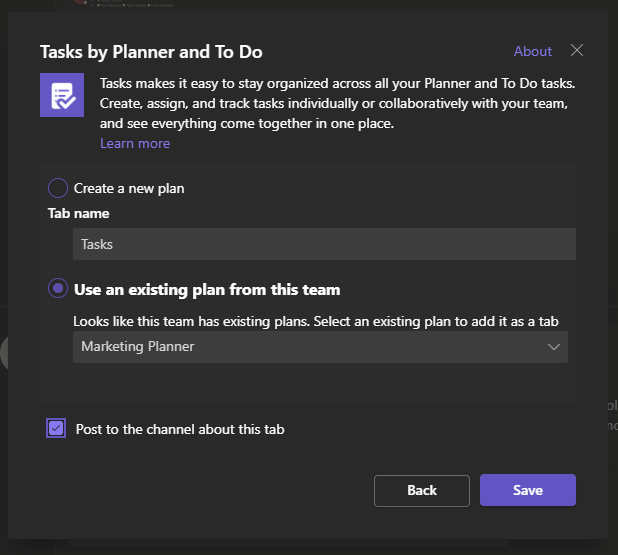Uncheck Post to the channel checkbox
Image resolution: width=618 pixels, height=555 pixels.
coord(56,428)
